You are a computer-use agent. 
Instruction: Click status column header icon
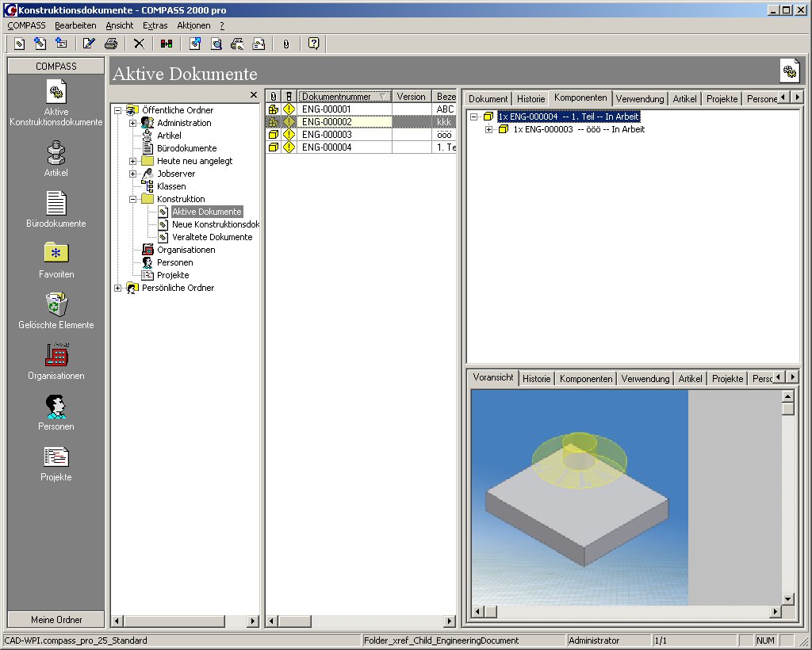(289, 96)
